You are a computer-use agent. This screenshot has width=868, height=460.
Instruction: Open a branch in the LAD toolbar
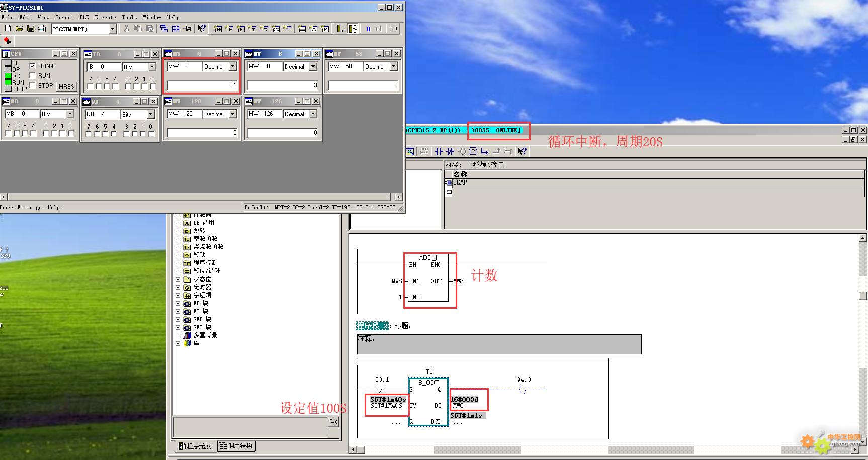(485, 151)
